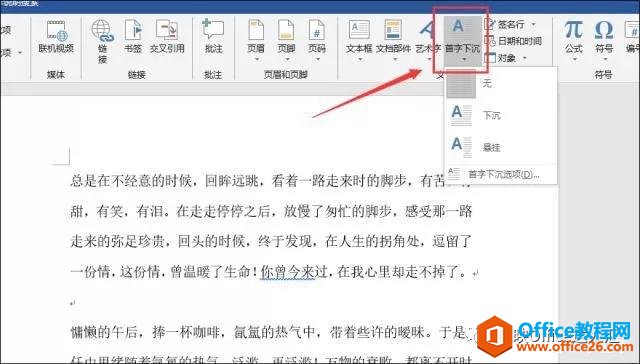The image size is (640, 364).
Task: Choose 下沉 dropped drop cap option
Action: 501,115
